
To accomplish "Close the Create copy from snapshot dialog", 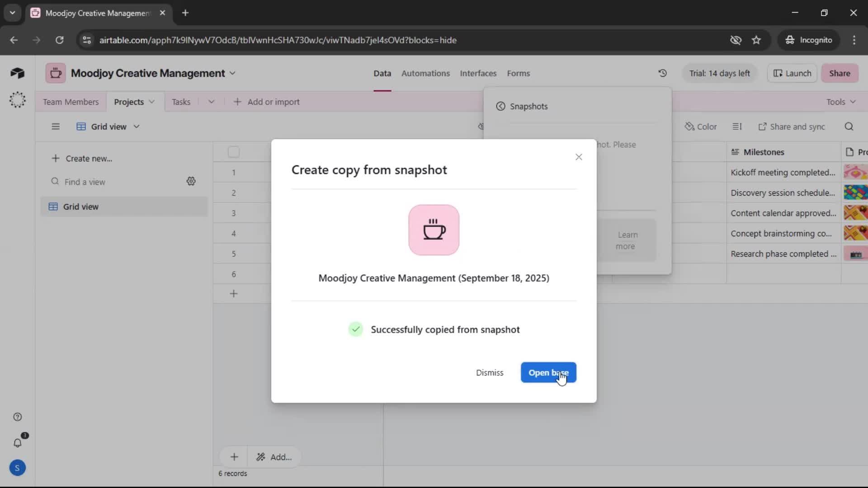I will point(579,157).
